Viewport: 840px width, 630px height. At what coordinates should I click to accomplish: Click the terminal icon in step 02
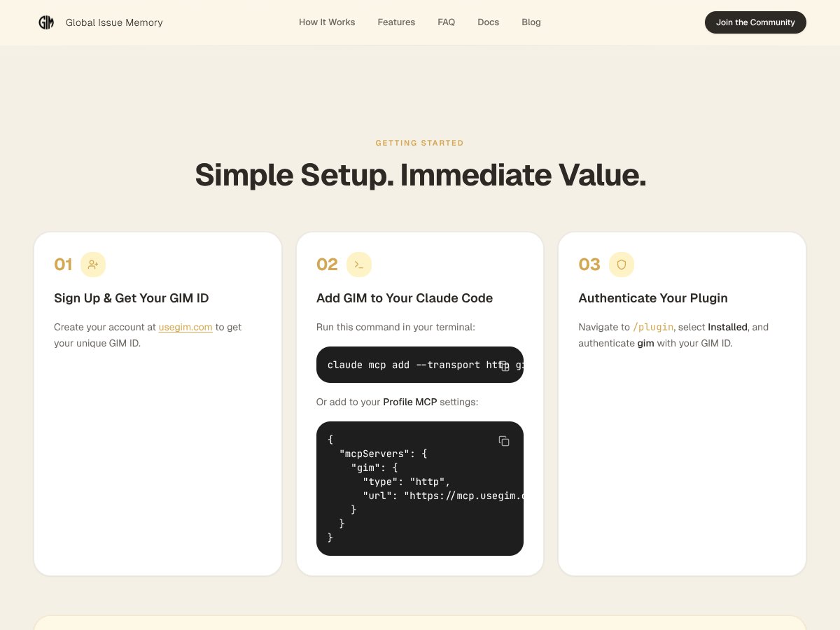pos(359,265)
